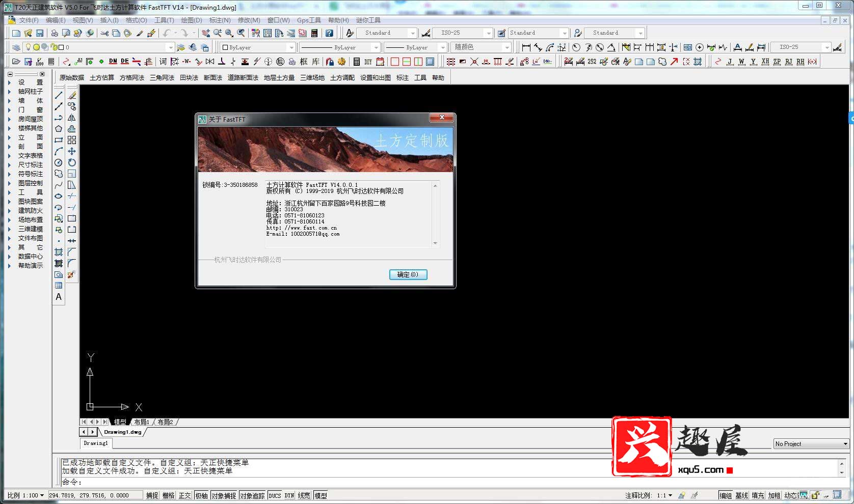Select the Polygon draw tool

click(x=59, y=129)
